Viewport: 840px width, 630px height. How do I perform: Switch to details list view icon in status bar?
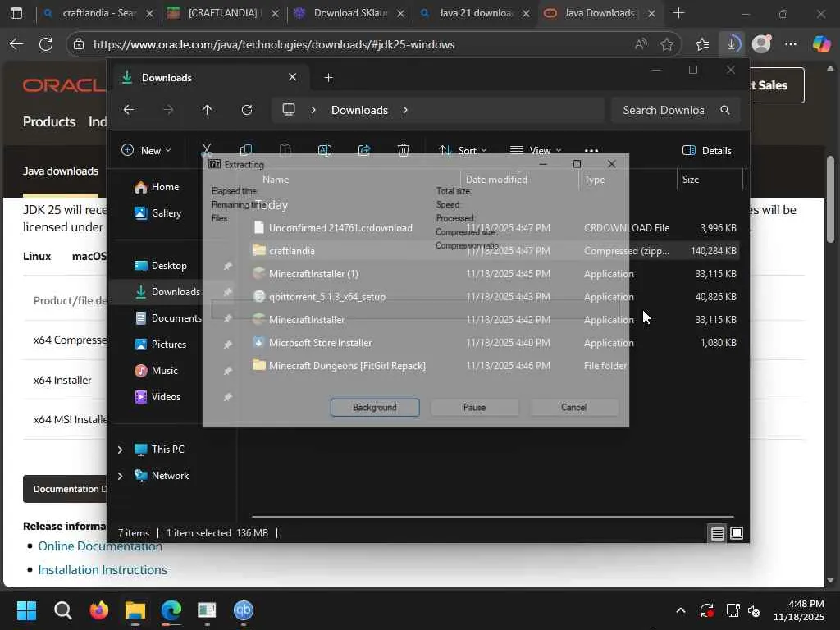pos(717,533)
